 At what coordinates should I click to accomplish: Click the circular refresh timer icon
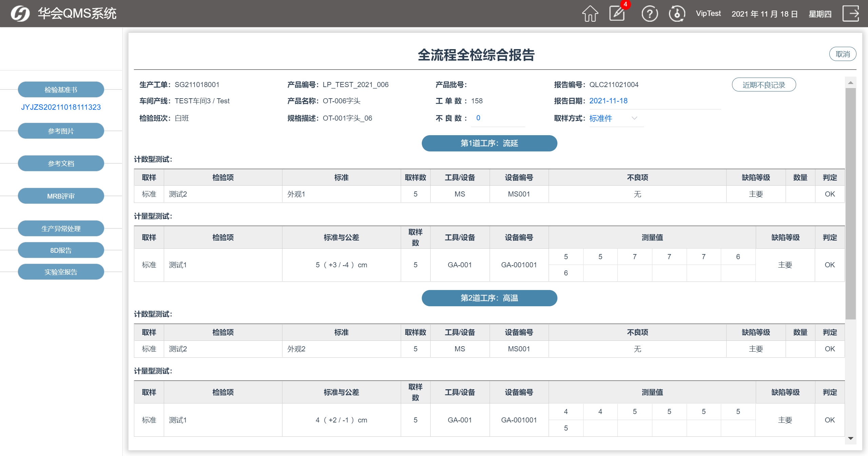point(677,14)
